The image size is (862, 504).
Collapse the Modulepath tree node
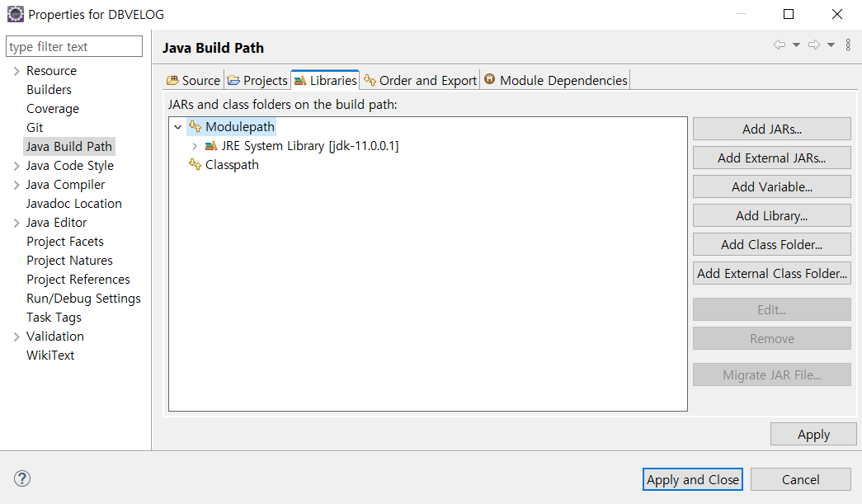tap(177, 127)
